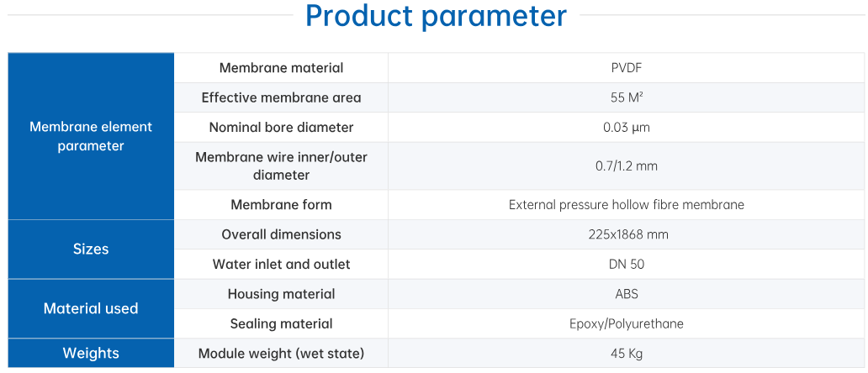The height and width of the screenshot is (373, 868).
Task: Select the Material used category cell
Action: pyautogui.click(x=91, y=308)
